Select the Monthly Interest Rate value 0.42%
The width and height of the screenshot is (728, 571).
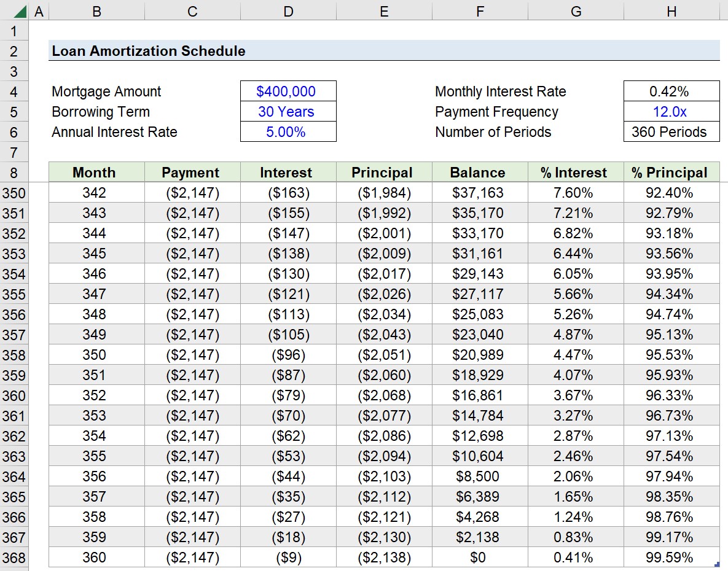[x=671, y=91]
